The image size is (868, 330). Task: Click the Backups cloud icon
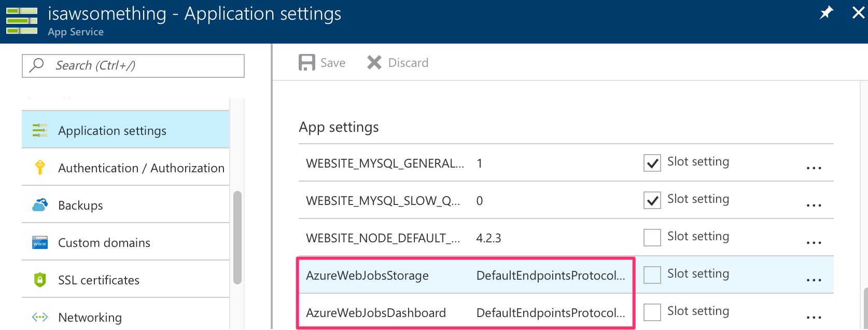pyautogui.click(x=40, y=205)
